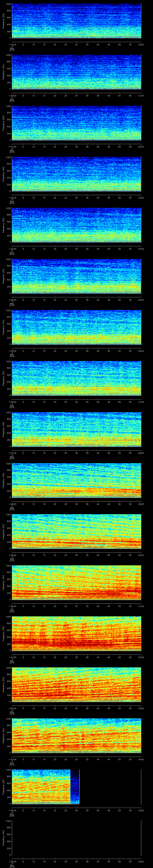
Task: Click the spectrogram beginning at 1:23:00
Action: [x=77, y=225]
